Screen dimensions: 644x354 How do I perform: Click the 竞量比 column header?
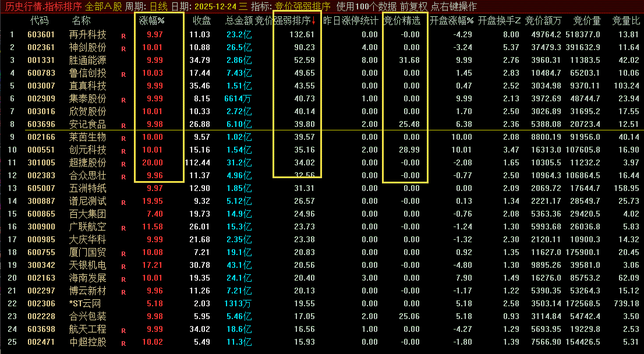[626, 20]
